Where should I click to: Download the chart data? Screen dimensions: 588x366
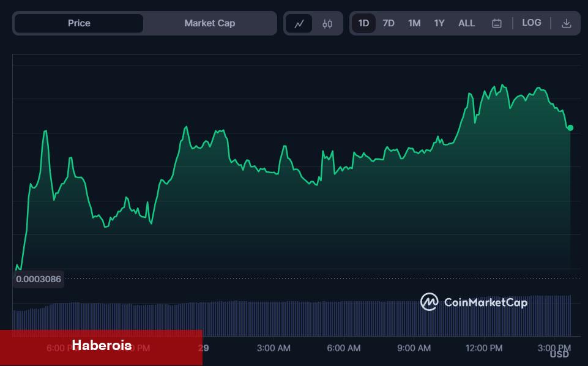point(566,23)
